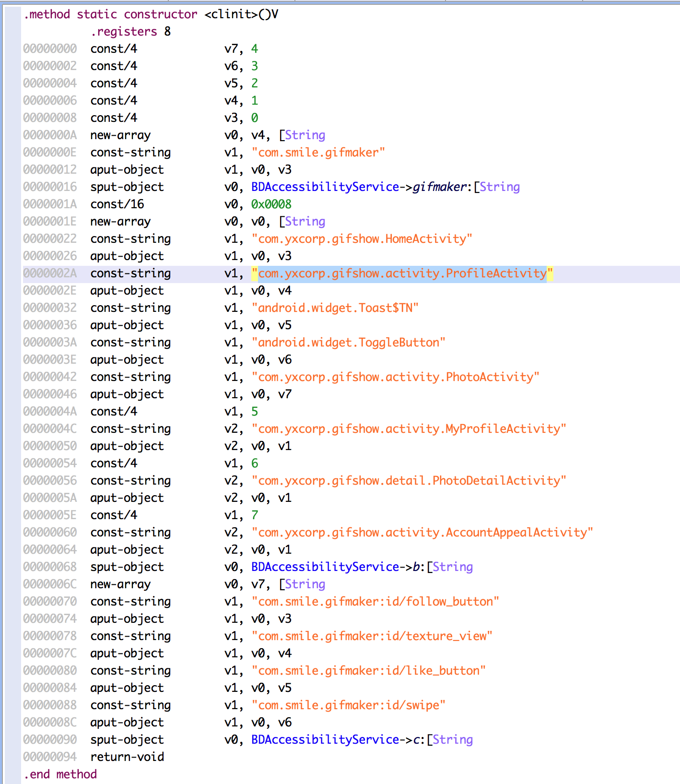Viewport: 680px width, 784px height.
Task: Select the follow_button resource id string
Action: [375, 602]
